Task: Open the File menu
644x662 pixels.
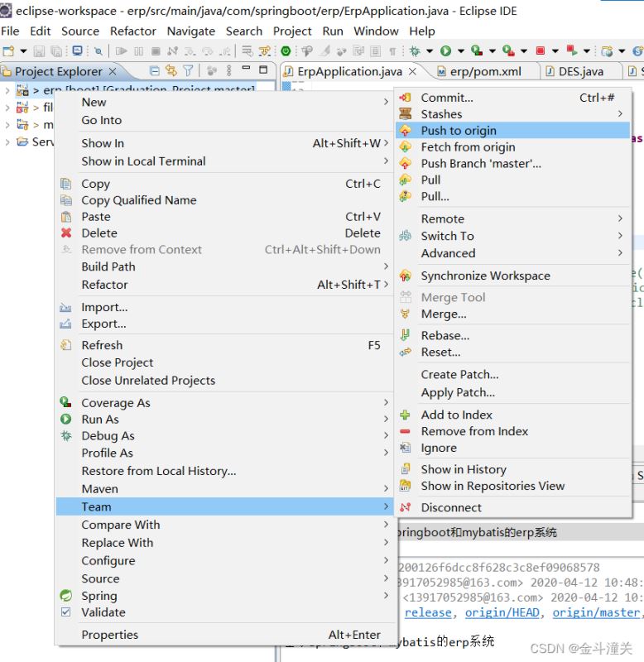Action: (x=10, y=31)
